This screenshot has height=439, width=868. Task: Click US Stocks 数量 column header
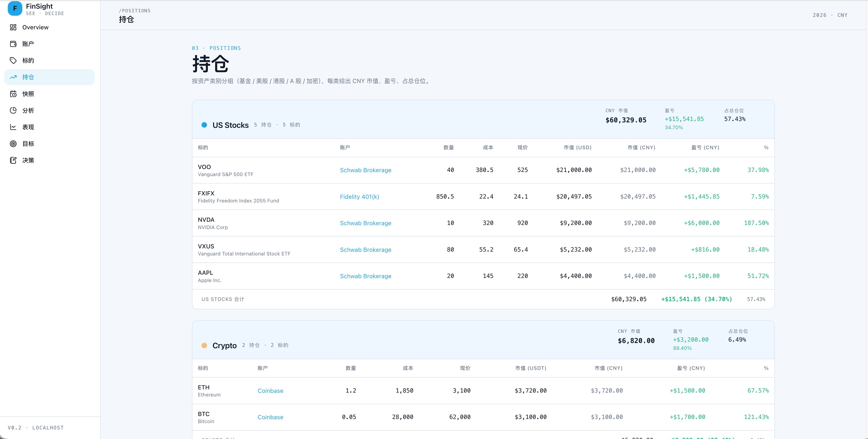click(x=449, y=147)
